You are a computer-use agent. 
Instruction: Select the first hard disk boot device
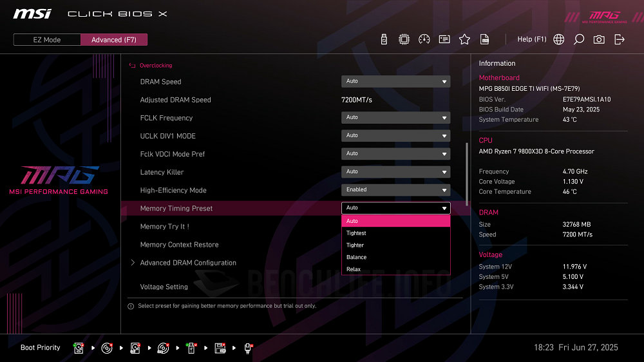coord(79,348)
